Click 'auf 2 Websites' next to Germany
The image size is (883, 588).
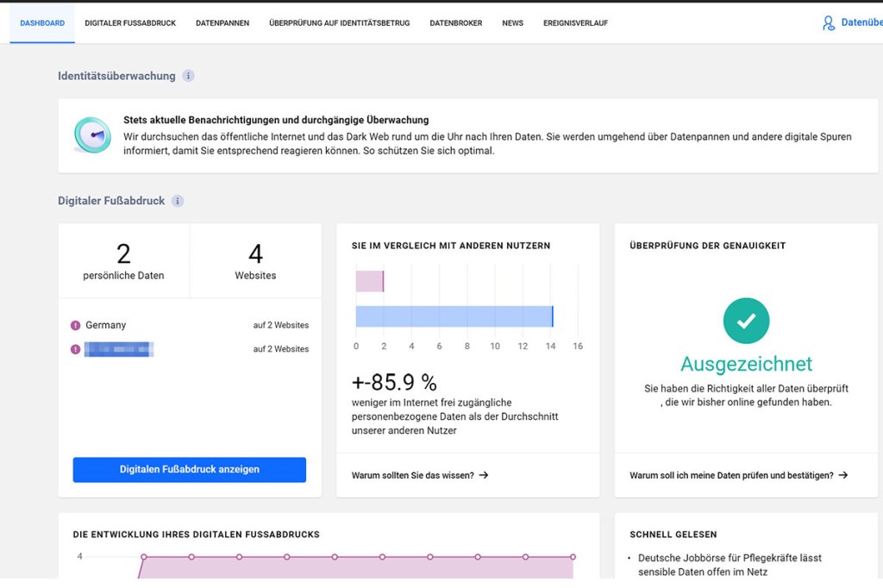(281, 326)
